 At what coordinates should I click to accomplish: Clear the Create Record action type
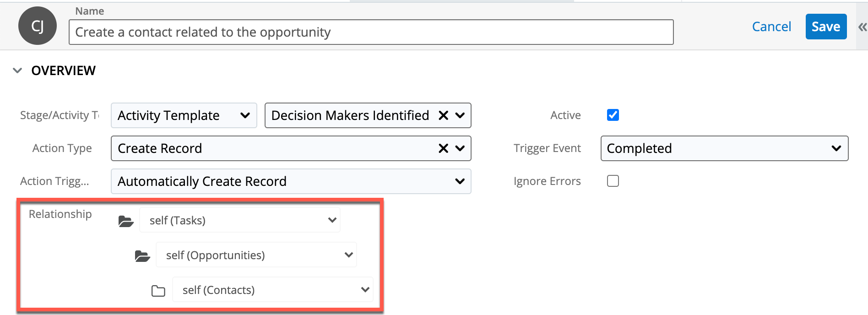[x=443, y=148]
